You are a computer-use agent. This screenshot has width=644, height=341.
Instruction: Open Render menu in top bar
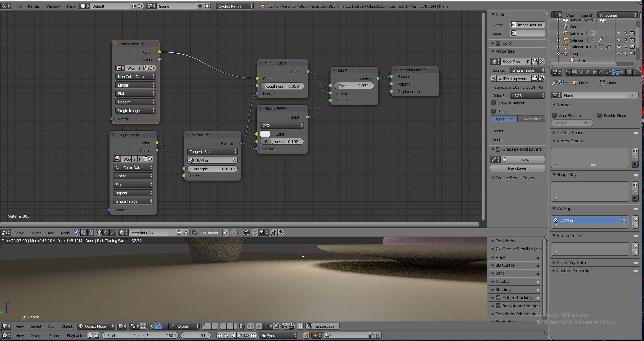(34, 6)
